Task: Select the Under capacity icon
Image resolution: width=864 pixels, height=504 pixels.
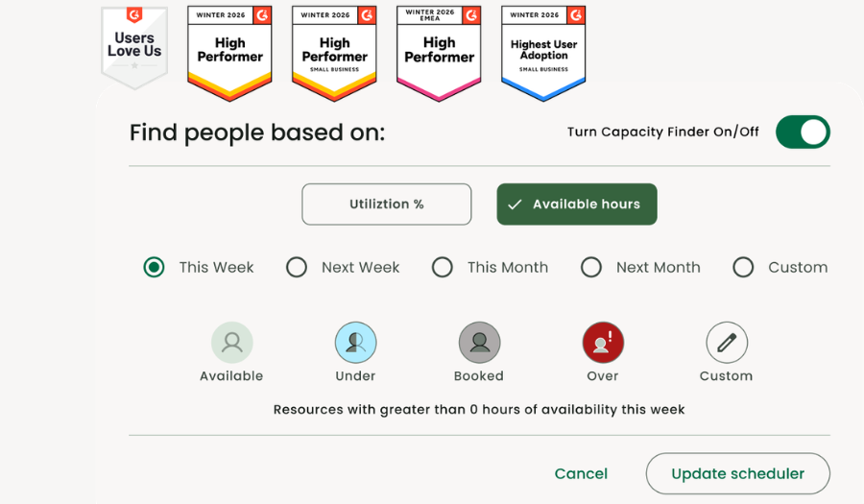Action: [355, 342]
